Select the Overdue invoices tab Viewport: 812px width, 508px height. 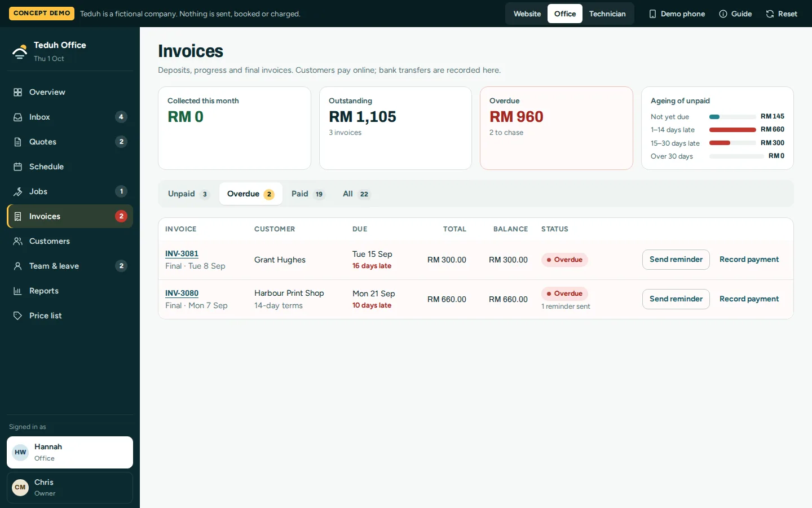pyautogui.click(x=251, y=194)
